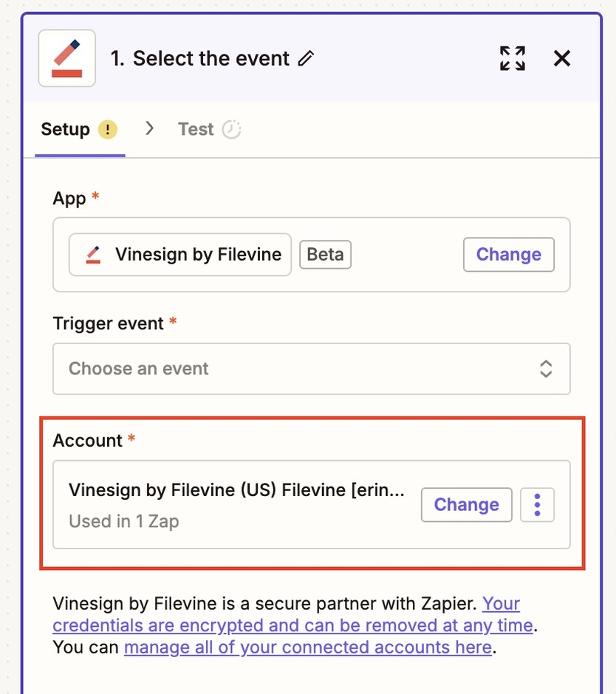
Task: Click the clock icon beside Test
Action: click(x=231, y=130)
